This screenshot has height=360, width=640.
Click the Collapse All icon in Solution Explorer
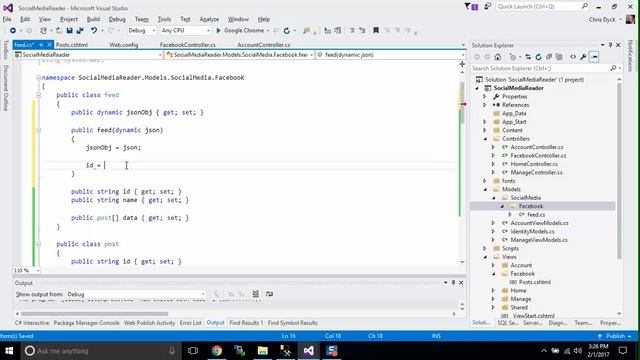[x=549, y=57]
